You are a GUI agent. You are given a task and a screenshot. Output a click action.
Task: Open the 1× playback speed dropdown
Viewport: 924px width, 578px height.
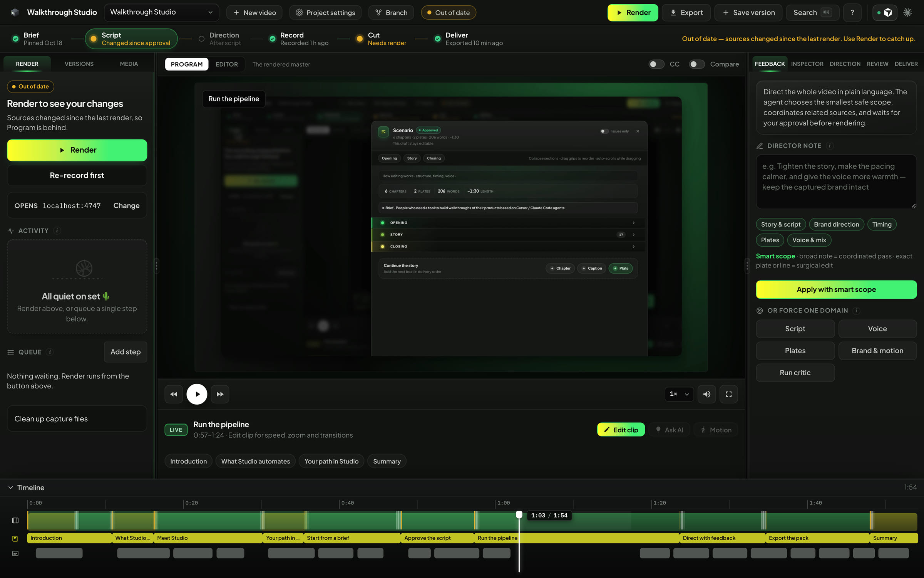[679, 394]
